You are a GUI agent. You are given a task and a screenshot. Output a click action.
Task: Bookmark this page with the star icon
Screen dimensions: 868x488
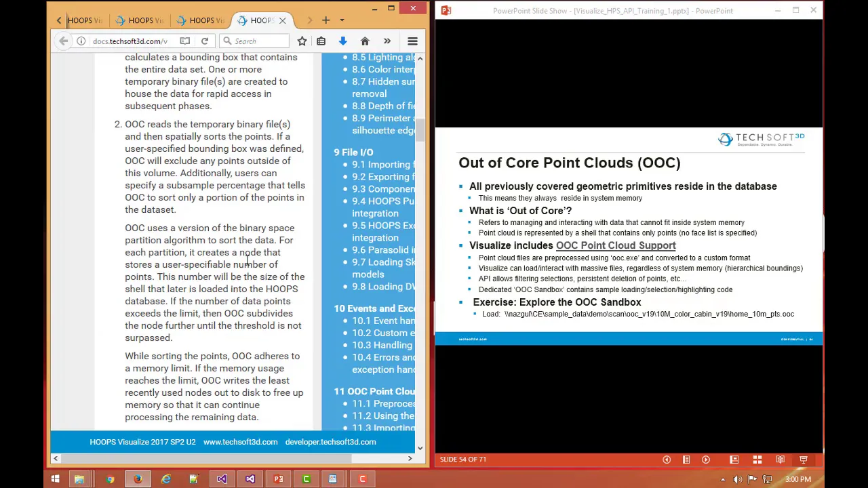tap(302, 41)
